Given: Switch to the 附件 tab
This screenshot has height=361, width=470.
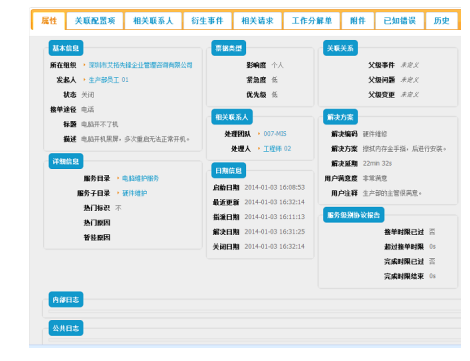Looking at the screenshot, I should tap(358, 21).
